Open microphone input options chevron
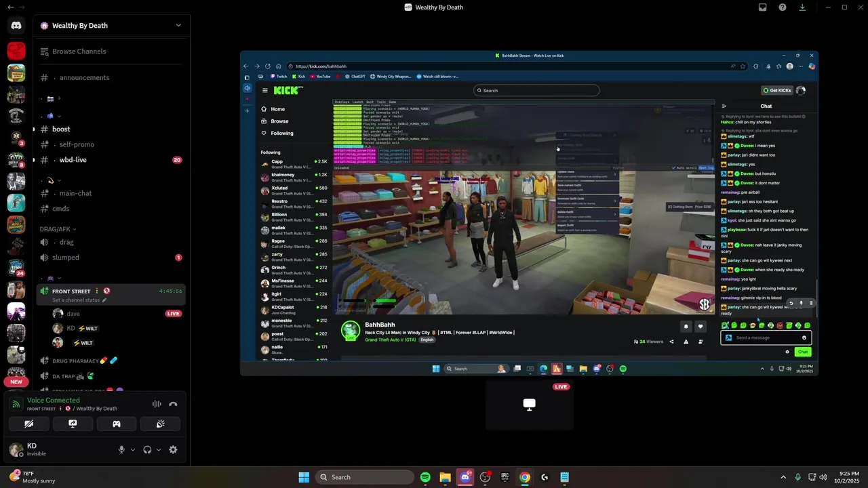 (132, 450)
